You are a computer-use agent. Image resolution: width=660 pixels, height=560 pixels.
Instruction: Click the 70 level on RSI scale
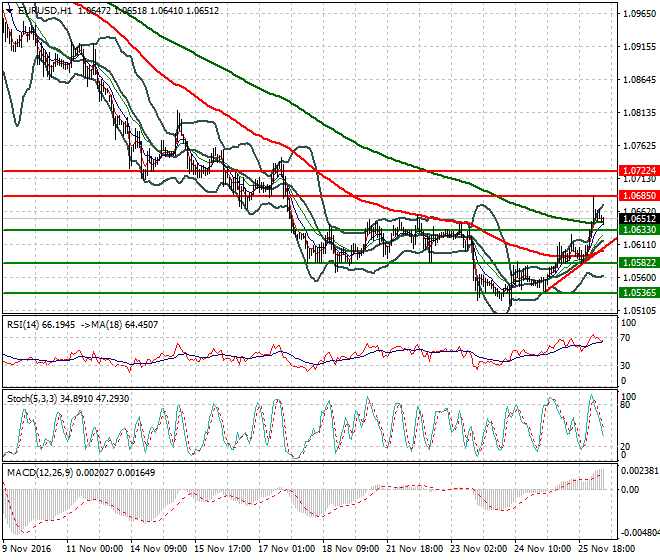pos(625,338)
